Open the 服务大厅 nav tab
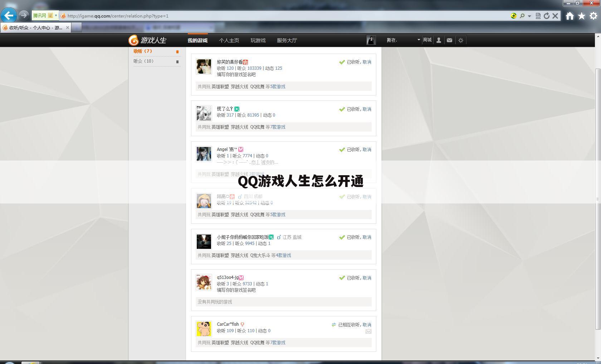601x364 pixels. click(287, 40)
